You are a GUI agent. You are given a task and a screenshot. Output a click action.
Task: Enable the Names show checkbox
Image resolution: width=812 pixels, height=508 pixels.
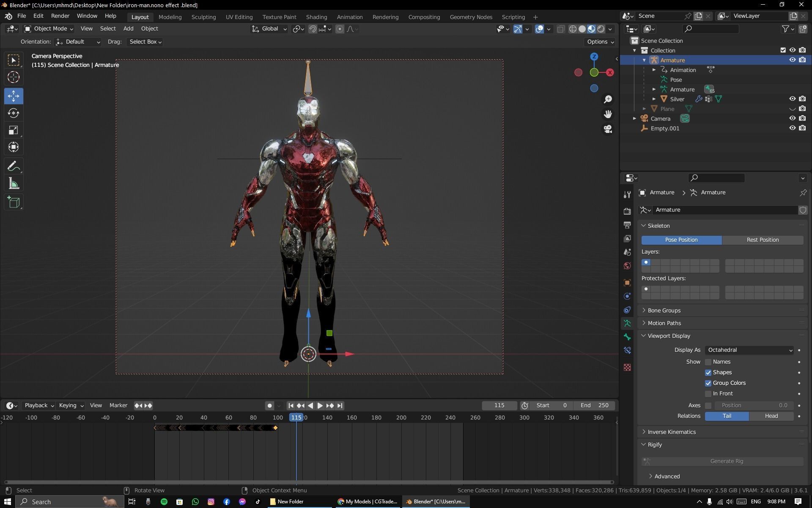click(x=708, y=362)
